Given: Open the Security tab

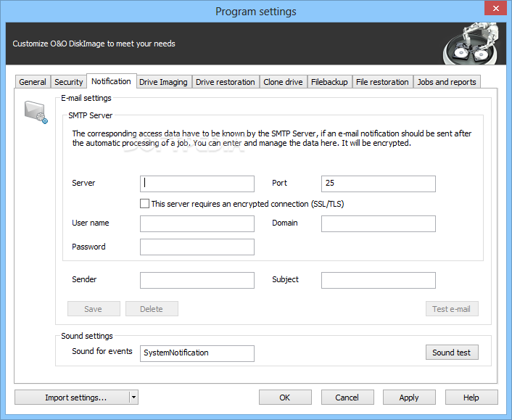Looking at the screenshot, I should click(69, 82).
